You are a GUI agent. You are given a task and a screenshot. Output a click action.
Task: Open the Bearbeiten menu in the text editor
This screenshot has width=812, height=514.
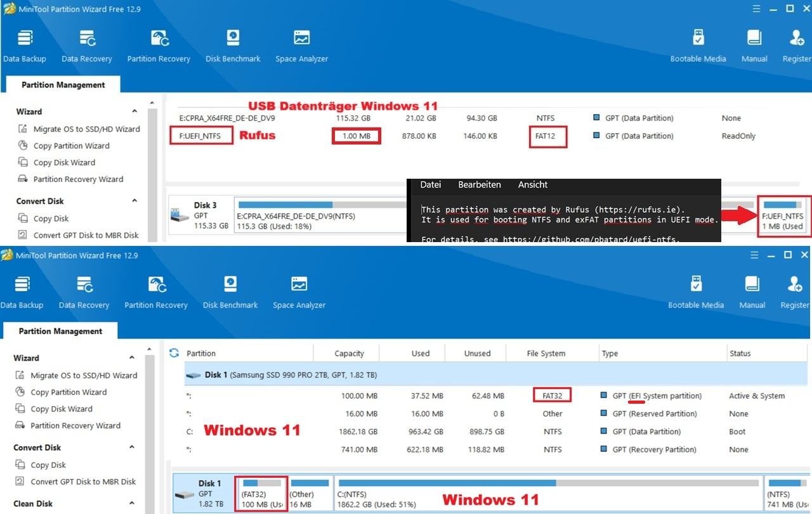click(480, 184)
